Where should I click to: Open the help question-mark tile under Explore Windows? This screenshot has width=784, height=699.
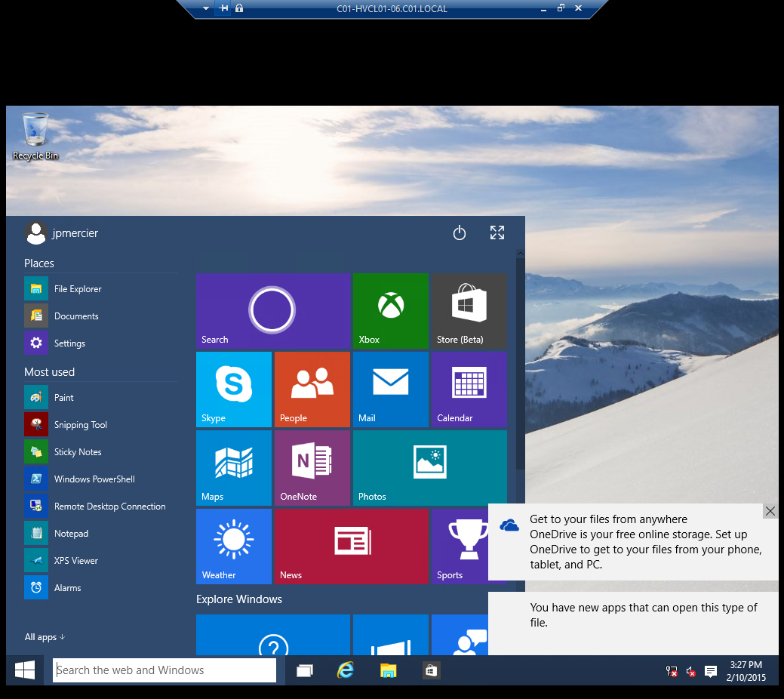pos(273,634)
